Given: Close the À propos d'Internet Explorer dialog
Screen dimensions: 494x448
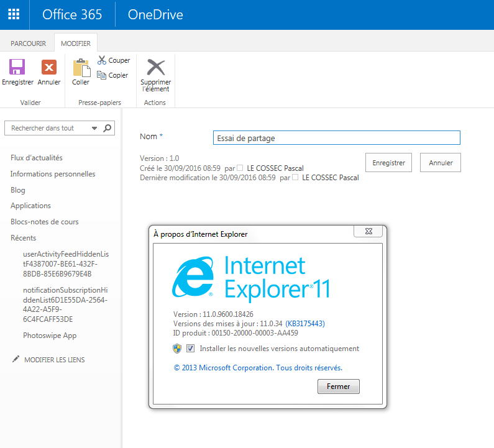Looking at the screenshot, I should 368,231.
